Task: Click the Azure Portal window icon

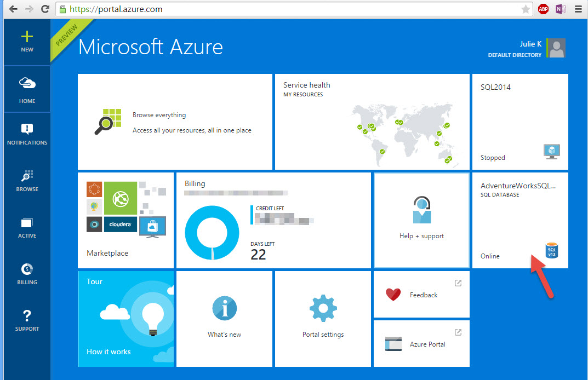Action: (393, 344)
